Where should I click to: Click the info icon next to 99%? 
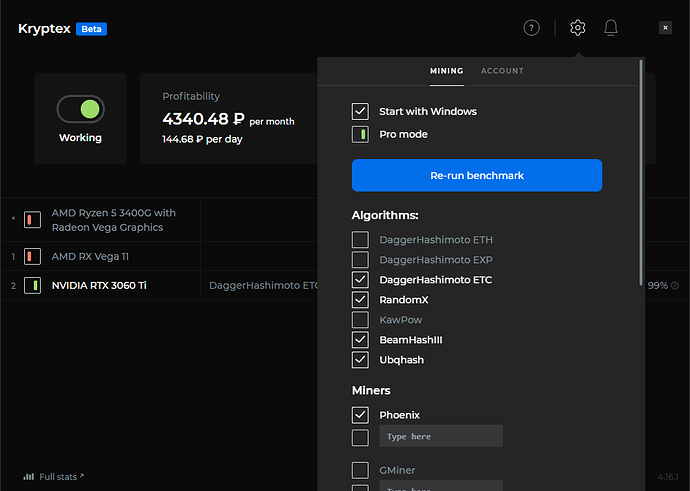(675, 285)
